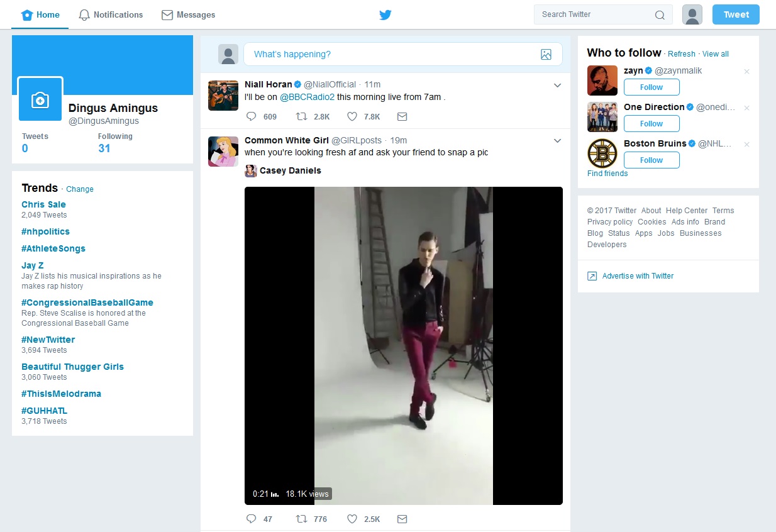Viewport: 776px width, 532px height.
Task: Click View all suggestions
Action: click(716, 54)
